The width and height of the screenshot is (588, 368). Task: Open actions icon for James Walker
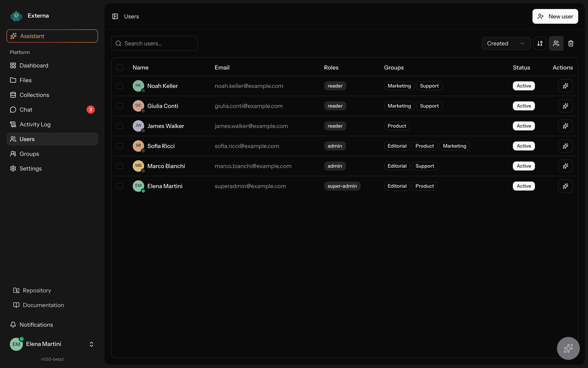[565, 126]
